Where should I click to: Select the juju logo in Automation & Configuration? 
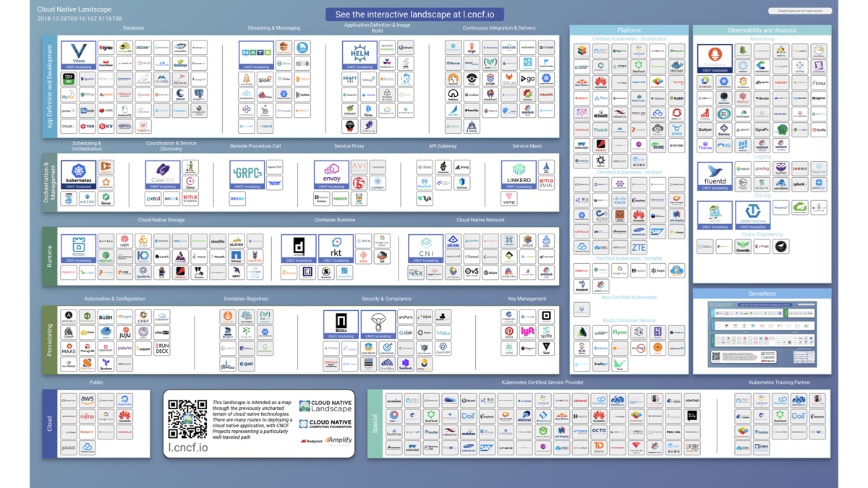[124, 333]
